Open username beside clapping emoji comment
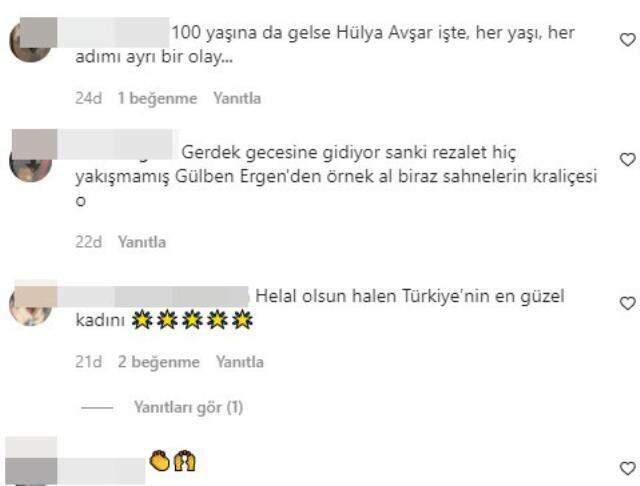The image size is (640, 486). click(x=101, y=470)
